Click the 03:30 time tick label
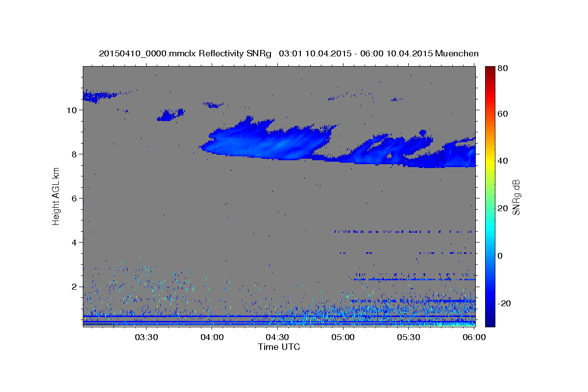This screenshot has height=392, width=588. coord(147,338)
